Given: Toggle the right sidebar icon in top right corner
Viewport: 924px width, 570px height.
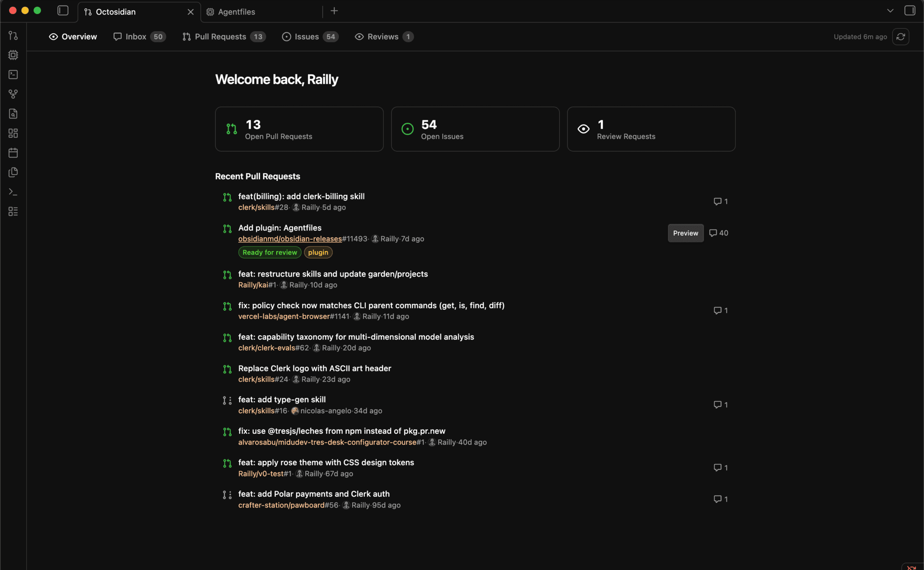Looking at the screenshot, I should point(910,10).
